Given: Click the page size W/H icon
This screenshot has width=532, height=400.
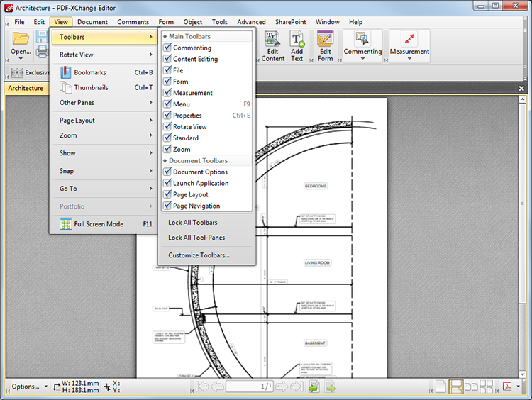Looking at the screenshot, I should pos(57,387).
